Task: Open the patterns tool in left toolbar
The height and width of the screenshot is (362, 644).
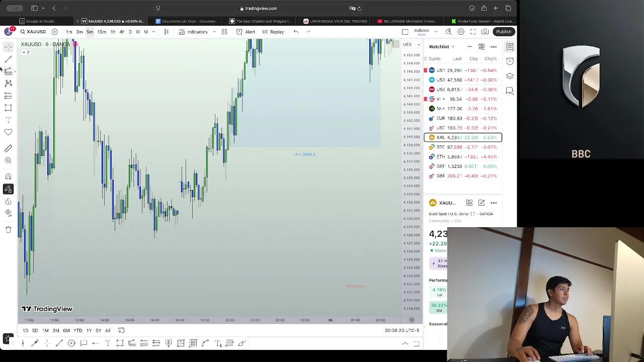Action: 8,83
